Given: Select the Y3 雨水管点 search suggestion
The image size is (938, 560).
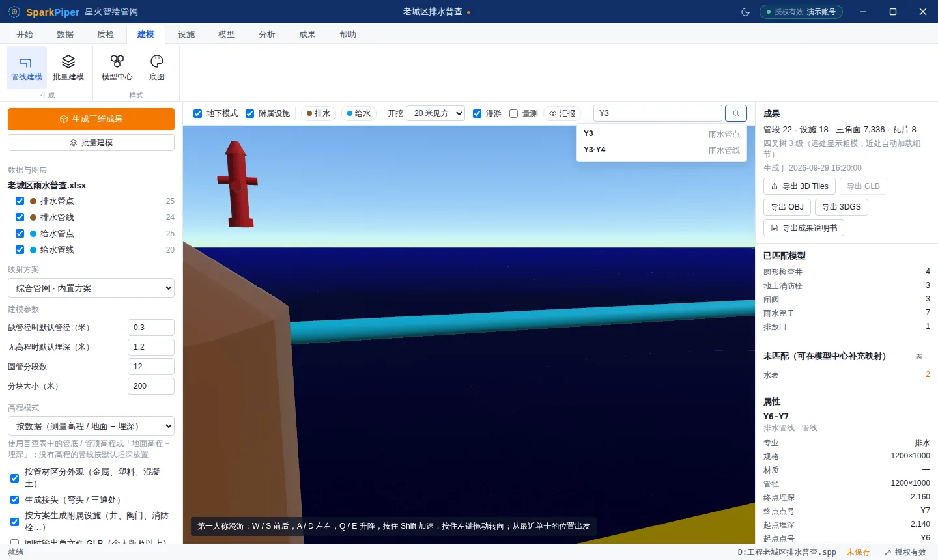Looking at the screenshot, I should [x=662, y=133].
